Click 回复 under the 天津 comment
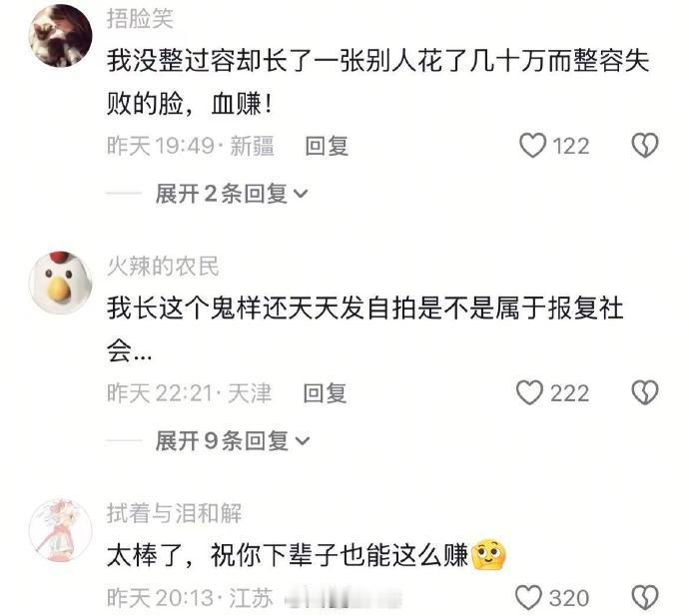The image size is (689, 616). coord(325,392)
